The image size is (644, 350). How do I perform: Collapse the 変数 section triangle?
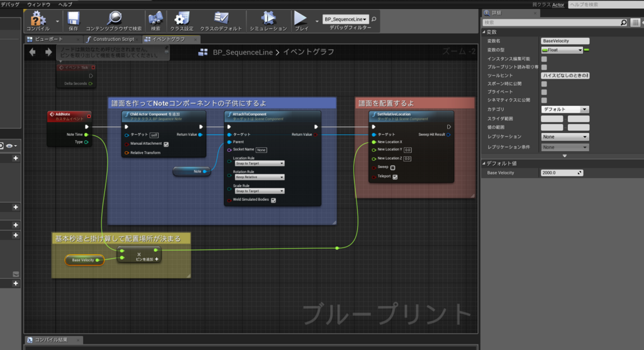(x=484, y=31)
